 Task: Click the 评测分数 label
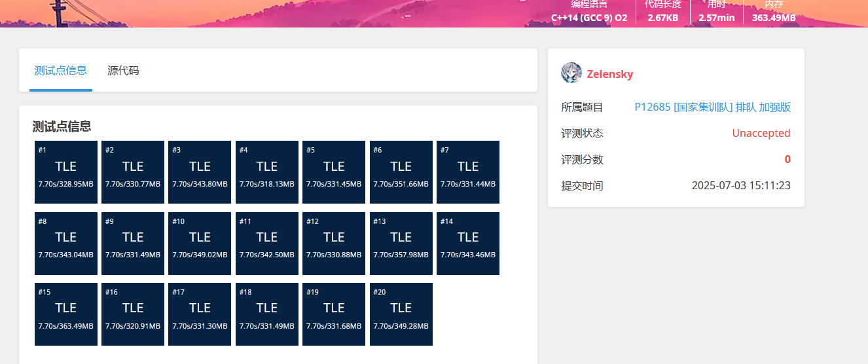(x=582, y=159)
